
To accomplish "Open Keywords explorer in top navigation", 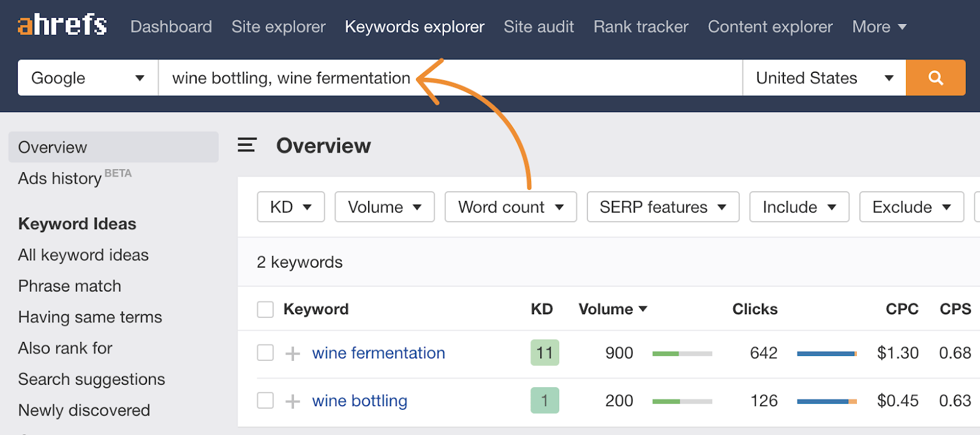I will click(415, 27).
